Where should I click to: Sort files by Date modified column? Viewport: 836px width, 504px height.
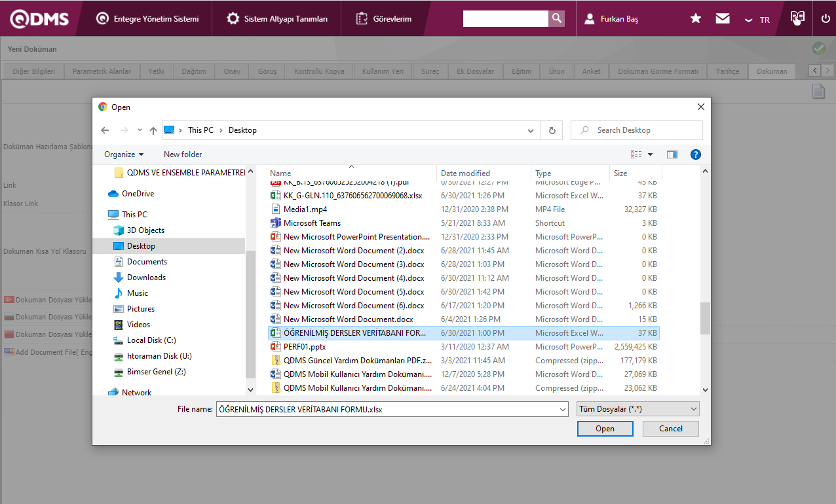(465, 173)
